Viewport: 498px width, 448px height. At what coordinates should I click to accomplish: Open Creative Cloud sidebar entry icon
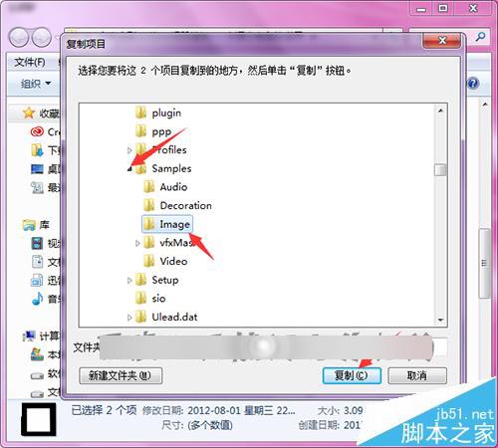pyautogui.click(x=37, y=131)
